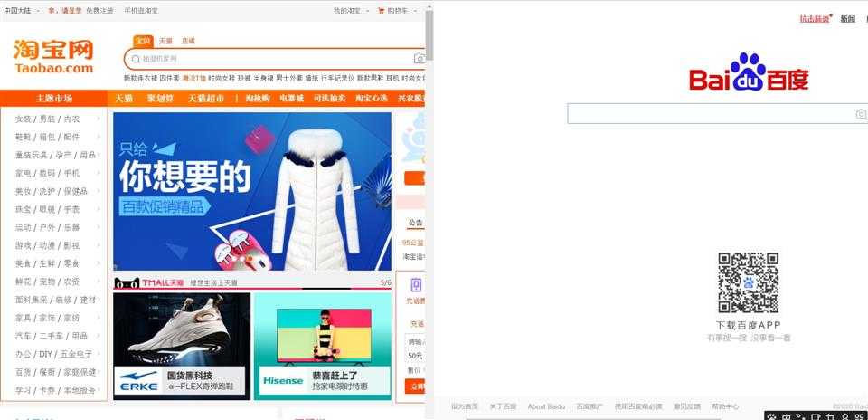
Task: Open category 运动 / 户外 / 乐器
Action: pyautogui.click(x=48, y=227)
